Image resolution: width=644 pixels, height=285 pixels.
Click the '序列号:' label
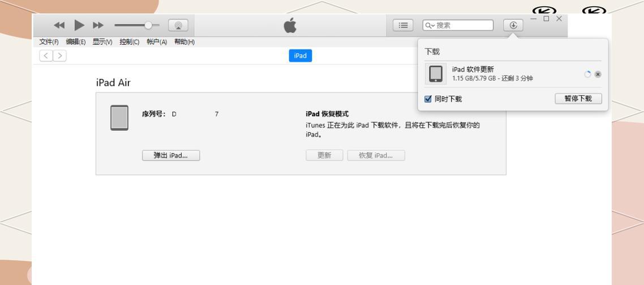154,114
